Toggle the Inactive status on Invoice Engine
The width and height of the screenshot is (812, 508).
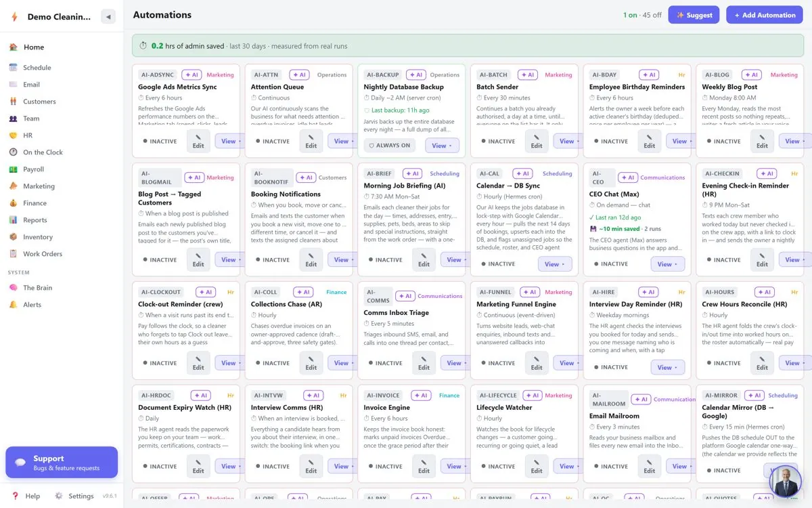pyautogui.click(x=386, y=466)
